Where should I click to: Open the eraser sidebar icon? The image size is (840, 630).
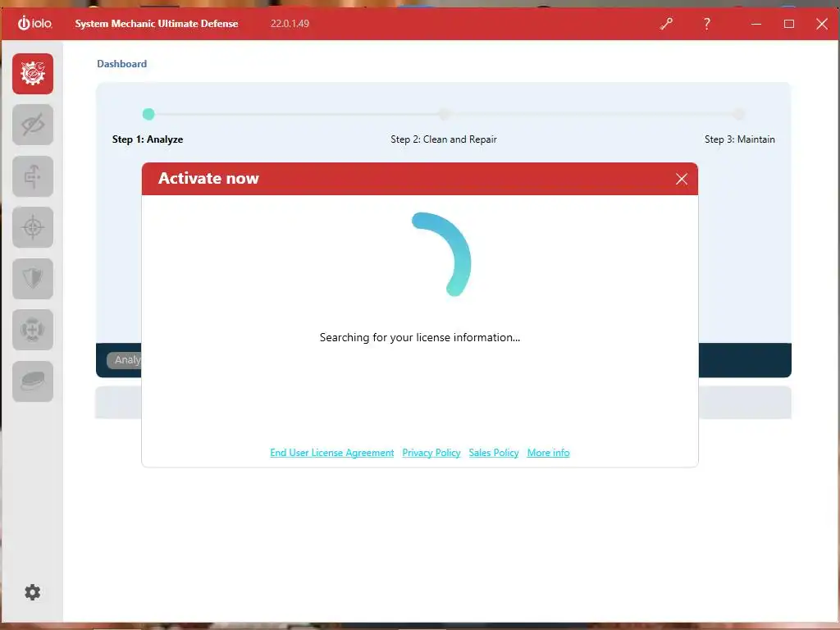[x=33, y=381]
